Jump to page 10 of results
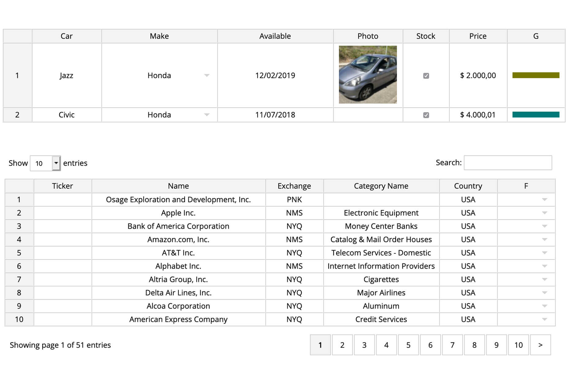 (518, 345)
